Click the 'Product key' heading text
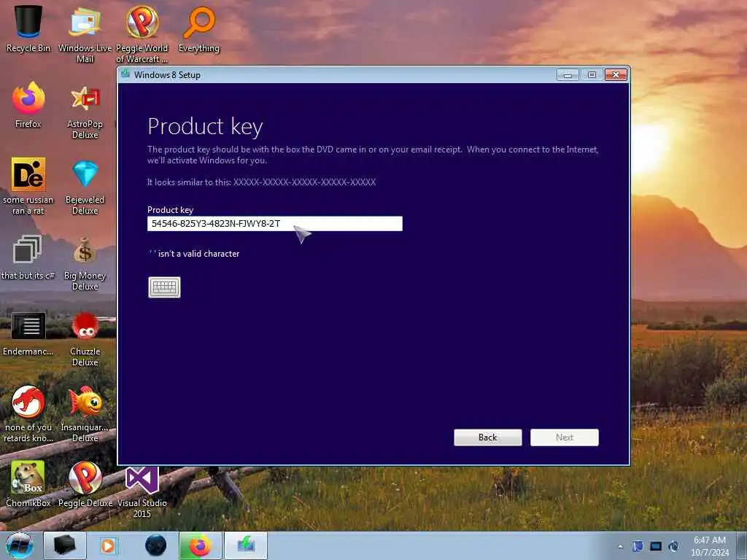747x560 pixels. (x=205, y=127)
